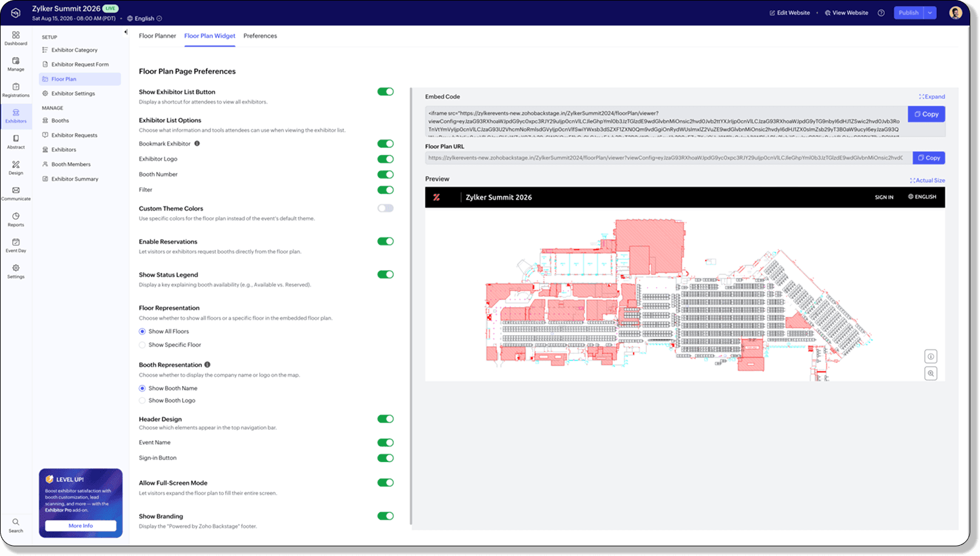
Task: Click the Booth Representation info icon
Action: 208,365
